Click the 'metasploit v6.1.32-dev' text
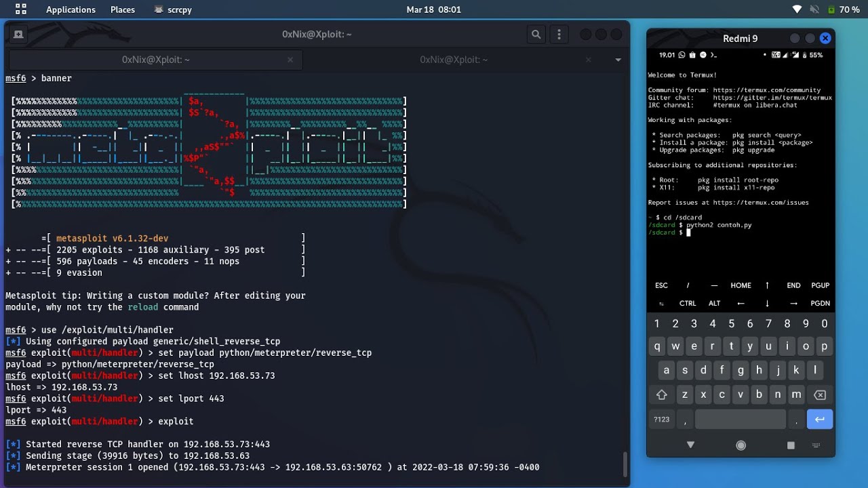This screenshot has height=488, width=868. [112, 239]
